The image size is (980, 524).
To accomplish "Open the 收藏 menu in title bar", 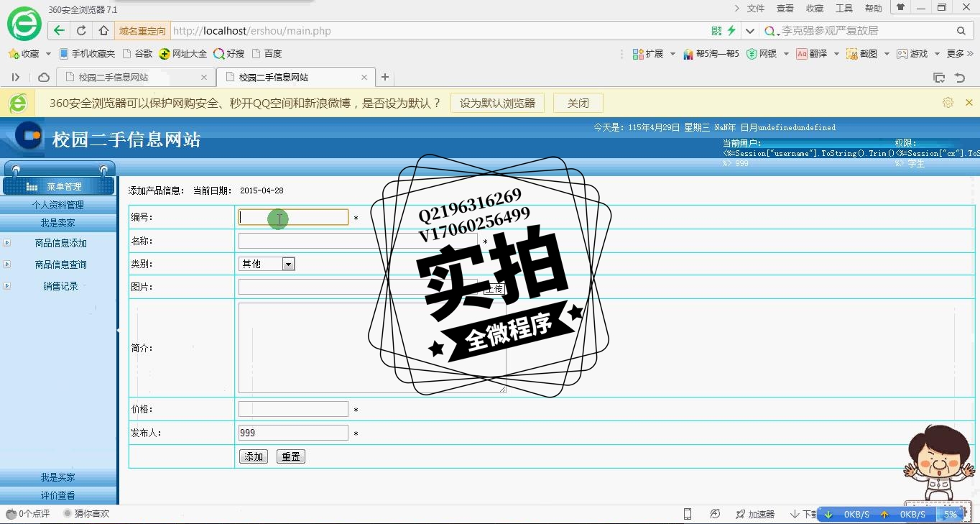I will tap(815, 9).
